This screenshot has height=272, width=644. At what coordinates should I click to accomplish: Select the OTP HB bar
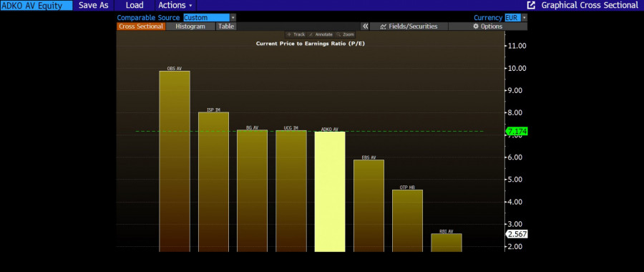[x=407, y=220]
